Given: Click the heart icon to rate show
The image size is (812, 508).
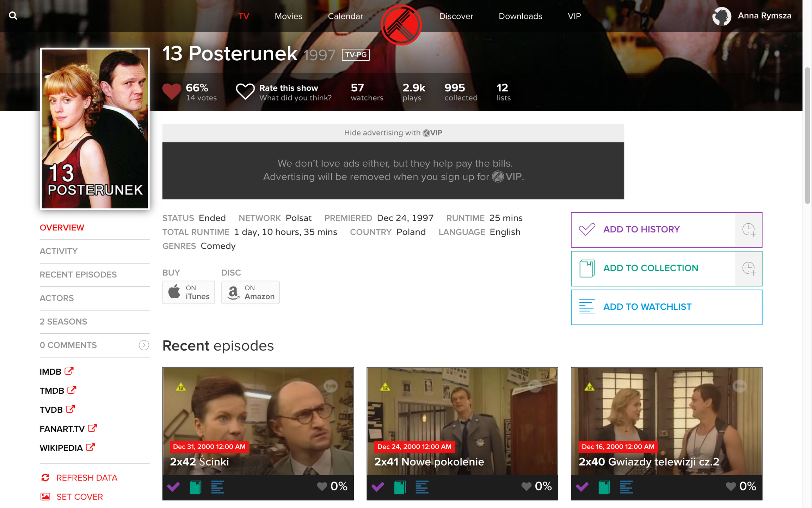Looking at the screenshot, I should [245, 92].
